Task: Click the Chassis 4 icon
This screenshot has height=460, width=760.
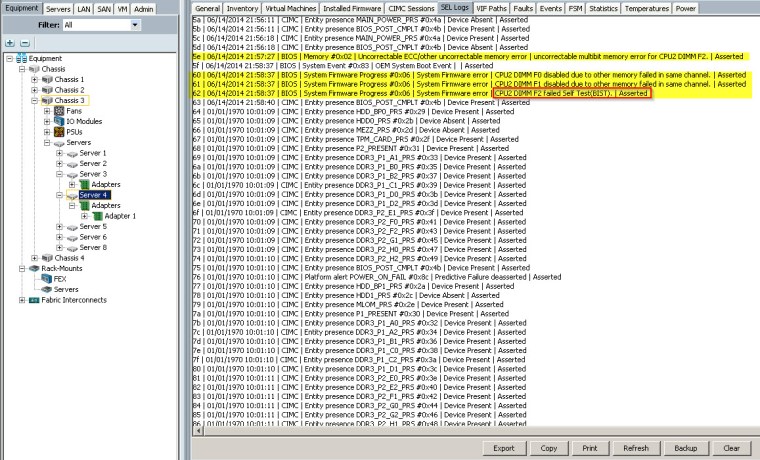Action: [x=47, y=258]
